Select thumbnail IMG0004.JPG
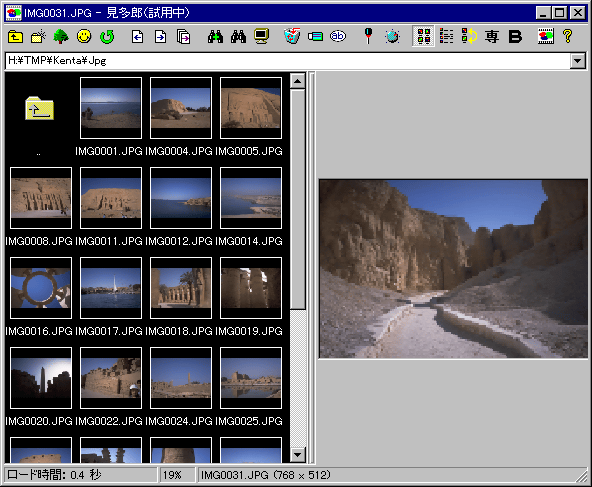The width and height of the screenshot is (592, 487). point(181,108)
